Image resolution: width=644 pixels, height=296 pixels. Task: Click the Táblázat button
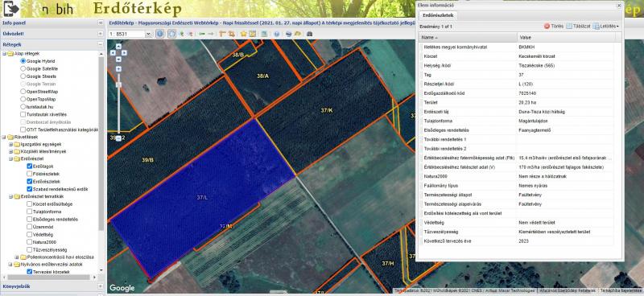click(578, 27)
